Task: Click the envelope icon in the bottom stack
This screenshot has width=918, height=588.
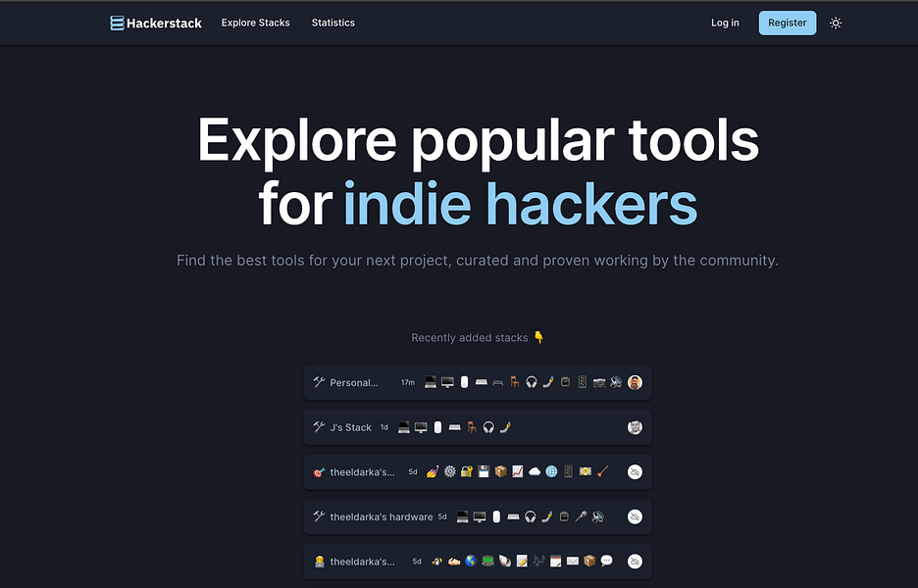Action: coord(572,561)
